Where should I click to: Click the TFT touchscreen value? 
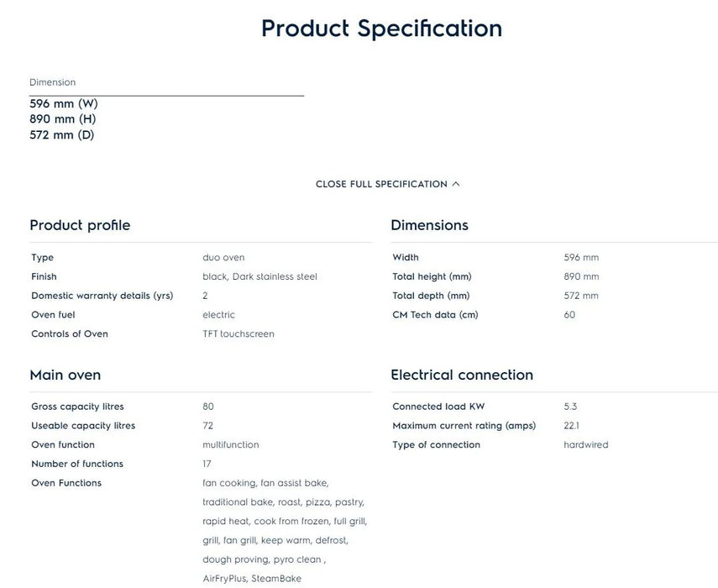238,334
